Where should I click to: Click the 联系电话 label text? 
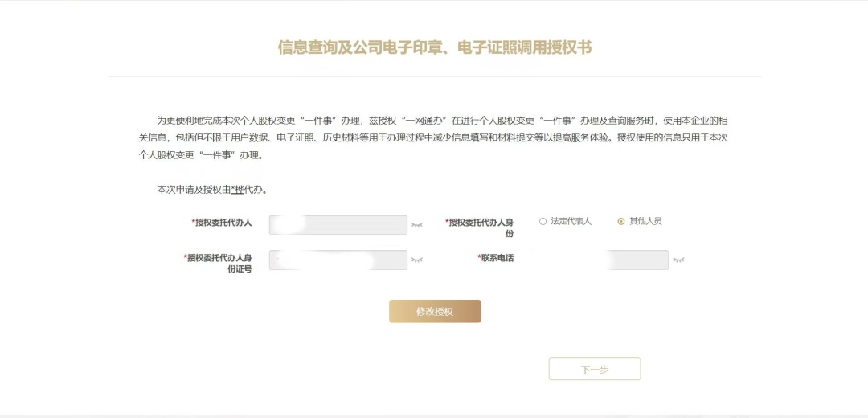coord(496,258)
